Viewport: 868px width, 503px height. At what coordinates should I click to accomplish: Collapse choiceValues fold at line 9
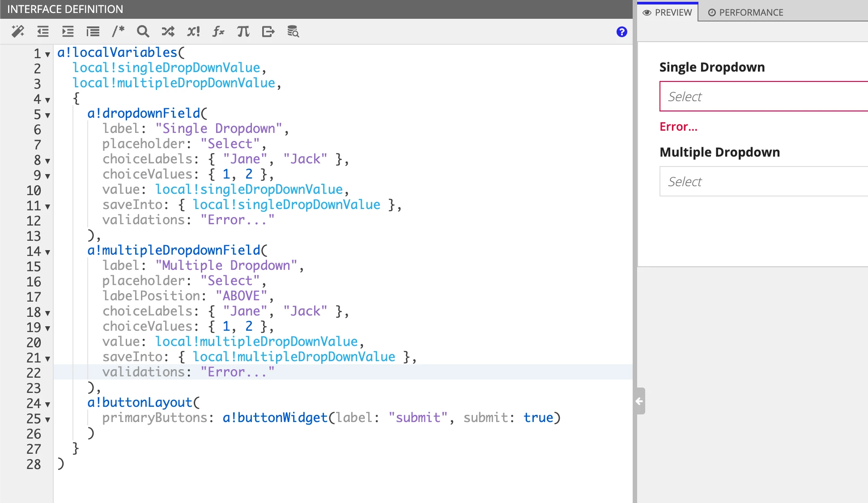[47, 176]
